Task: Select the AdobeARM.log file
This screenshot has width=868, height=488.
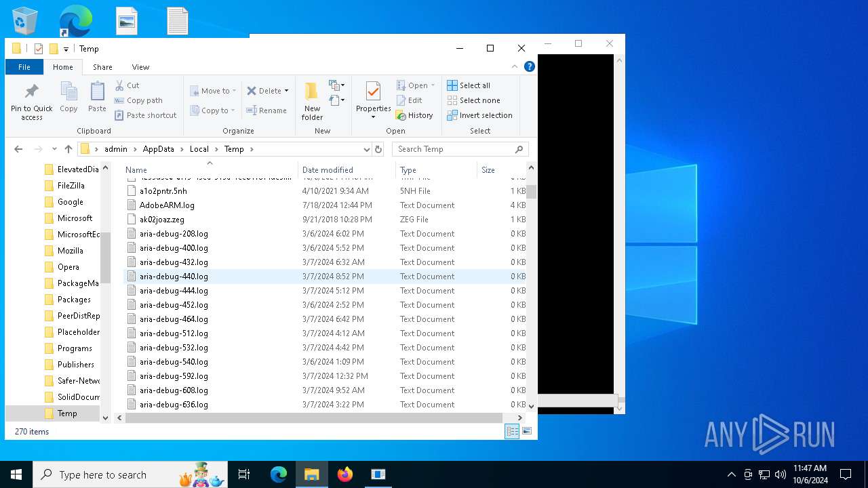Action: tap(167, 205)
